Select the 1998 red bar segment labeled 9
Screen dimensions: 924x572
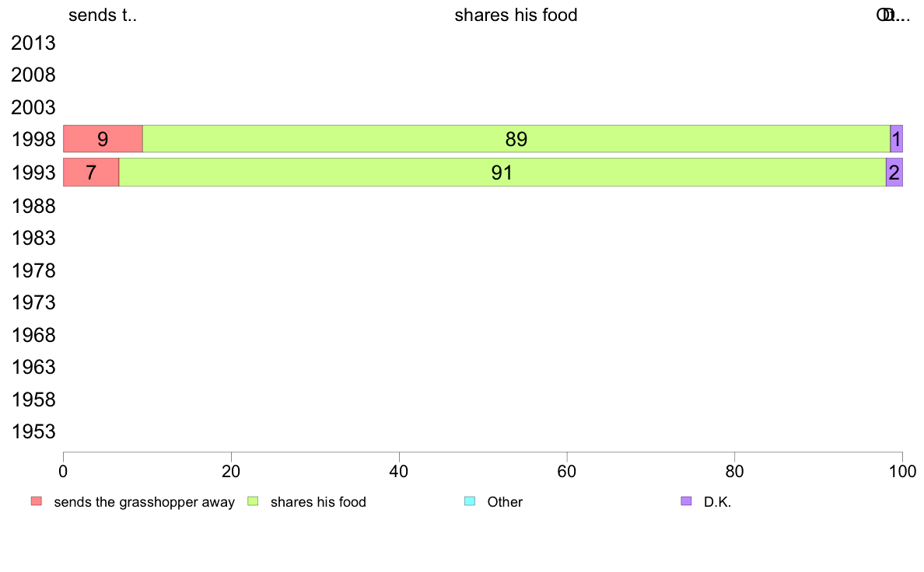(x=103, y=139)
